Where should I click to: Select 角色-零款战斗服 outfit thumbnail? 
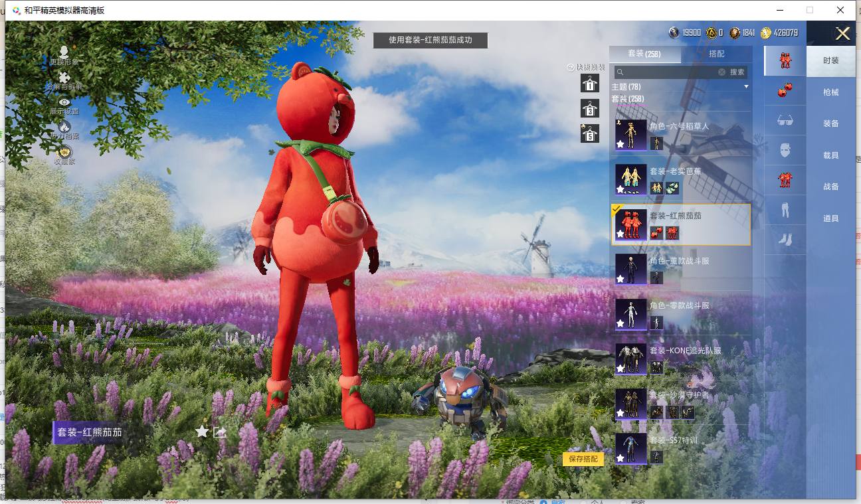(x=630, y=314)
